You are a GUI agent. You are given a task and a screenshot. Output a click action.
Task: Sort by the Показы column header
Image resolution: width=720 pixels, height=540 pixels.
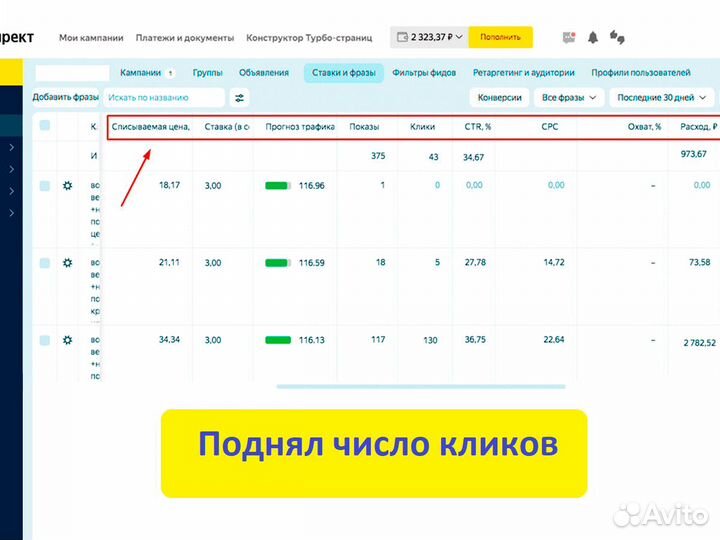point(364,127)
